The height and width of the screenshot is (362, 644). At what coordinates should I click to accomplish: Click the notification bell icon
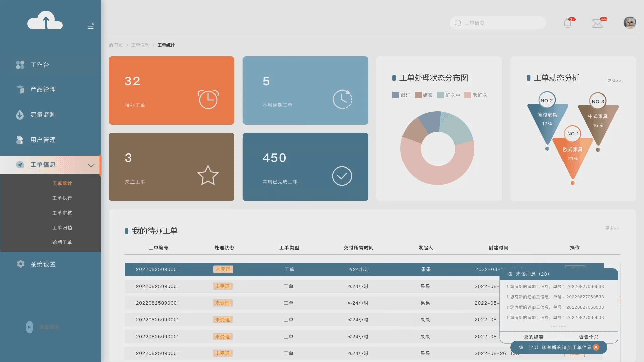click(x=568, y=23)
